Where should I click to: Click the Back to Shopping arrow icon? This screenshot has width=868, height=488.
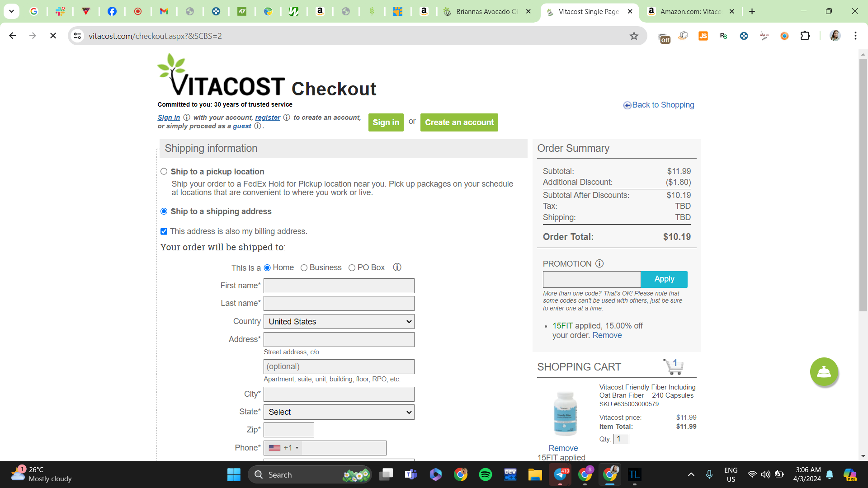(627, 105)
